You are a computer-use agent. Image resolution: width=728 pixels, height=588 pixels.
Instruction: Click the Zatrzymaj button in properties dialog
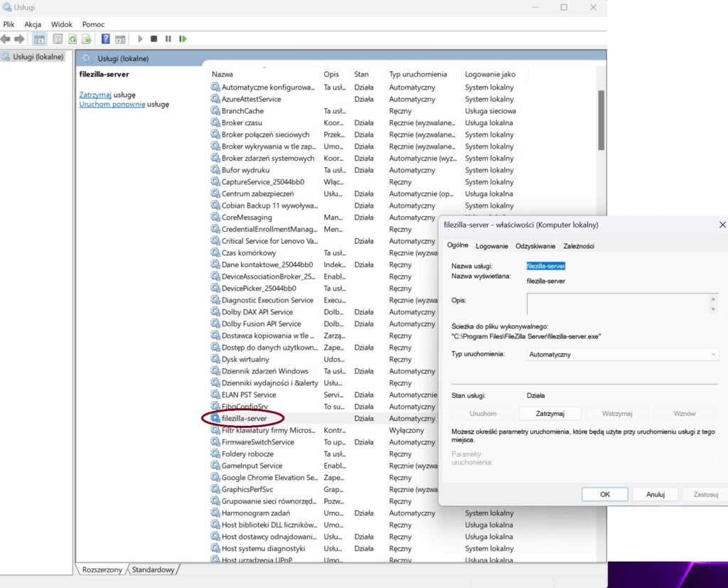[550, 413]
